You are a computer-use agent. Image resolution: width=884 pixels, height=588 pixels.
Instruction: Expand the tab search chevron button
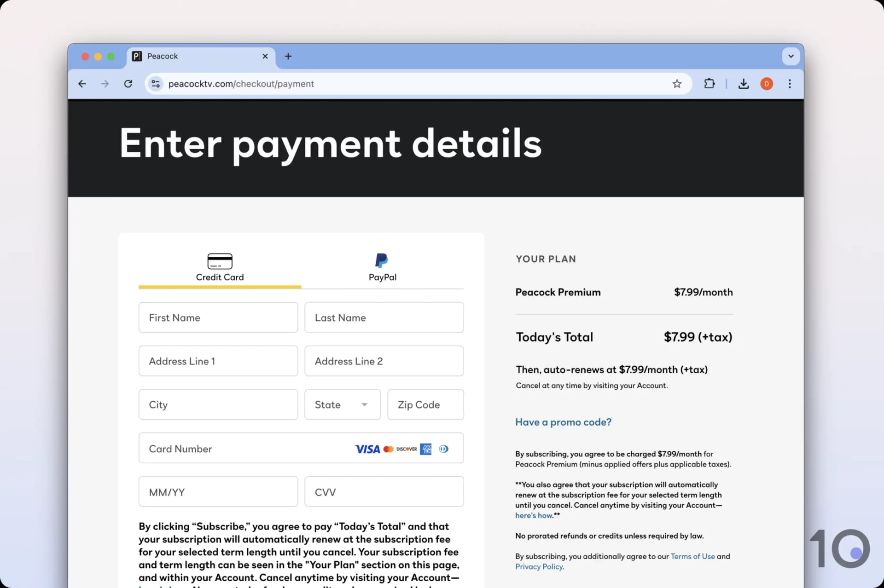click(791, 56)
